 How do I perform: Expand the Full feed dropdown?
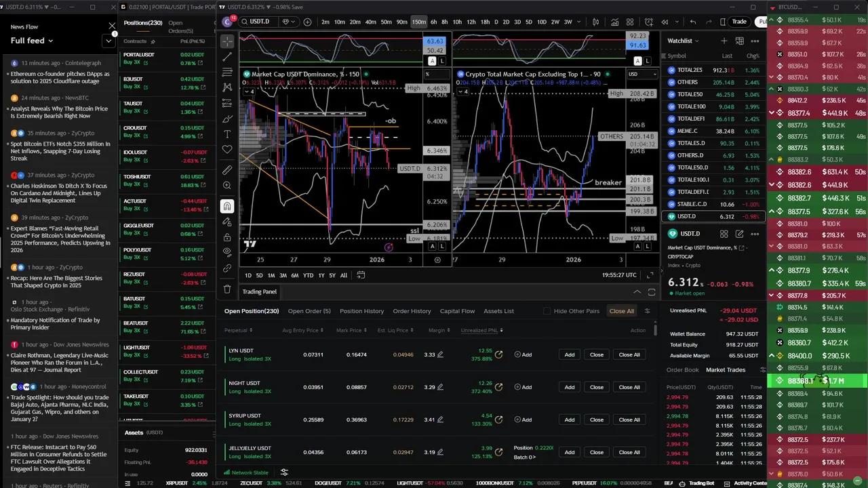(x=108, y=41)
